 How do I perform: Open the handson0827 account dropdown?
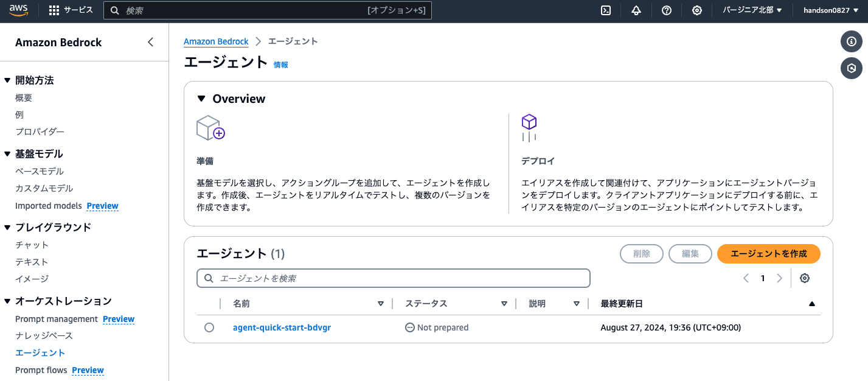point(831,10)
